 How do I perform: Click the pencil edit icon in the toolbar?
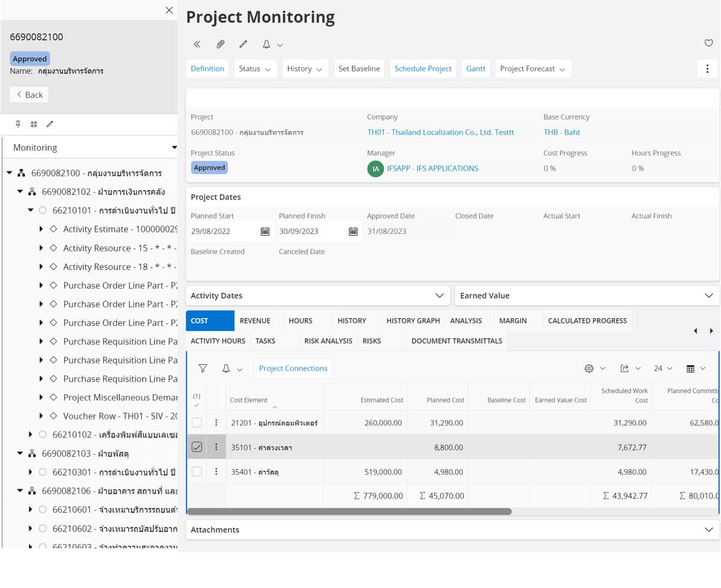coord(243,44)
